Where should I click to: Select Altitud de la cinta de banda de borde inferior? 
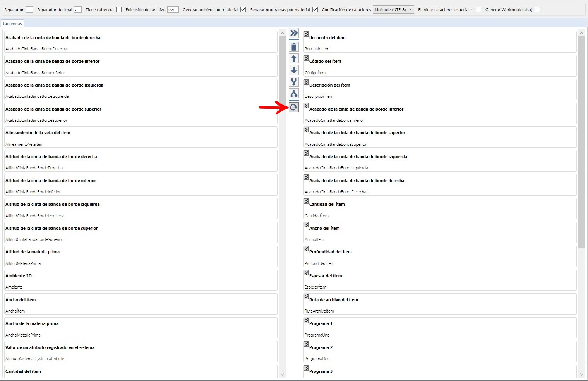pyautogui.click(x=141, y=185)
